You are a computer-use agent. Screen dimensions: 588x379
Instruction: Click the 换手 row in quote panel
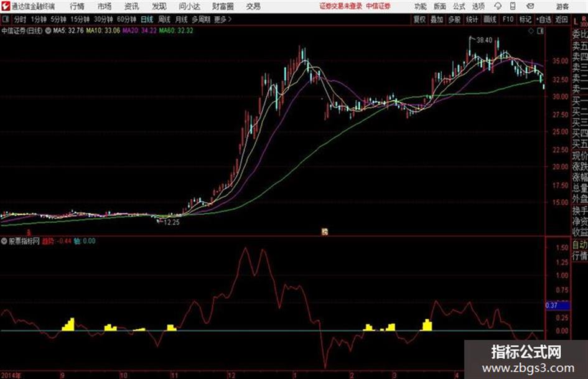pyautogui.click(x=580, y=211)
